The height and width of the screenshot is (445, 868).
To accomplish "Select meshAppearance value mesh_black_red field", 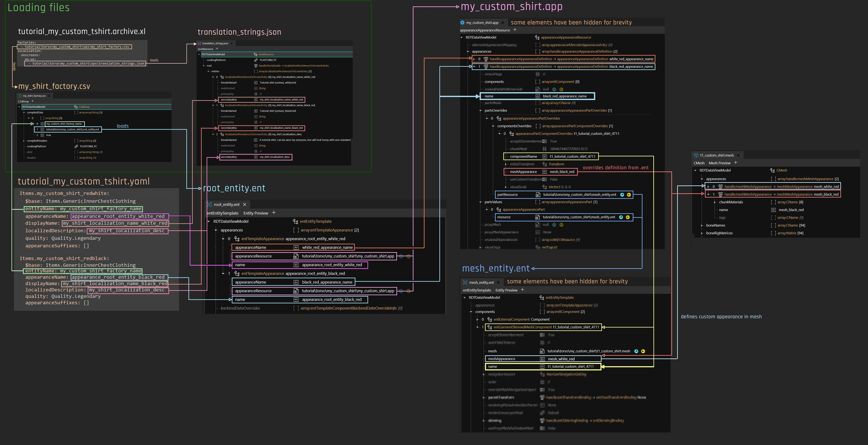I will (x=562, y=172).
